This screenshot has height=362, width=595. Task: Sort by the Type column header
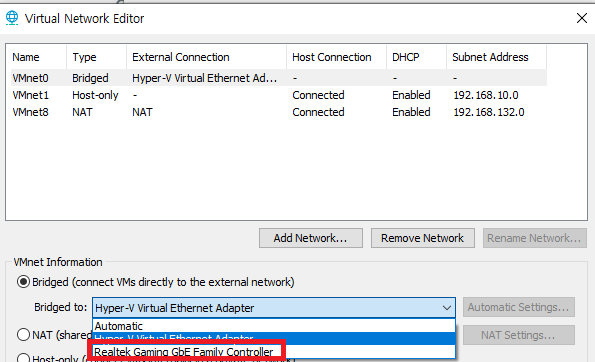[96, 57]
